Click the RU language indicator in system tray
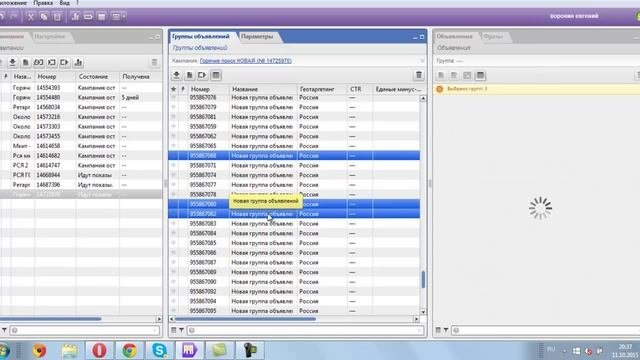The image size is (640, 360). (551, 349)
